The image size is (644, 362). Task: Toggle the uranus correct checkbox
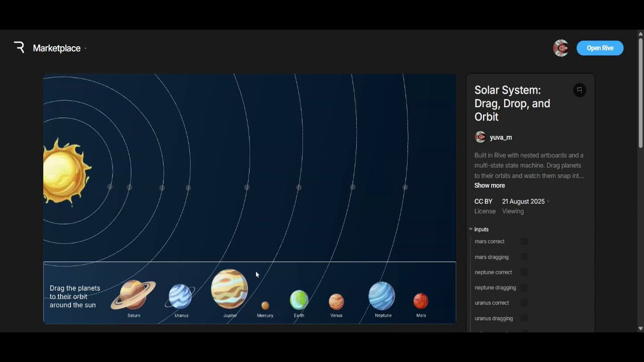coord(524,303)
